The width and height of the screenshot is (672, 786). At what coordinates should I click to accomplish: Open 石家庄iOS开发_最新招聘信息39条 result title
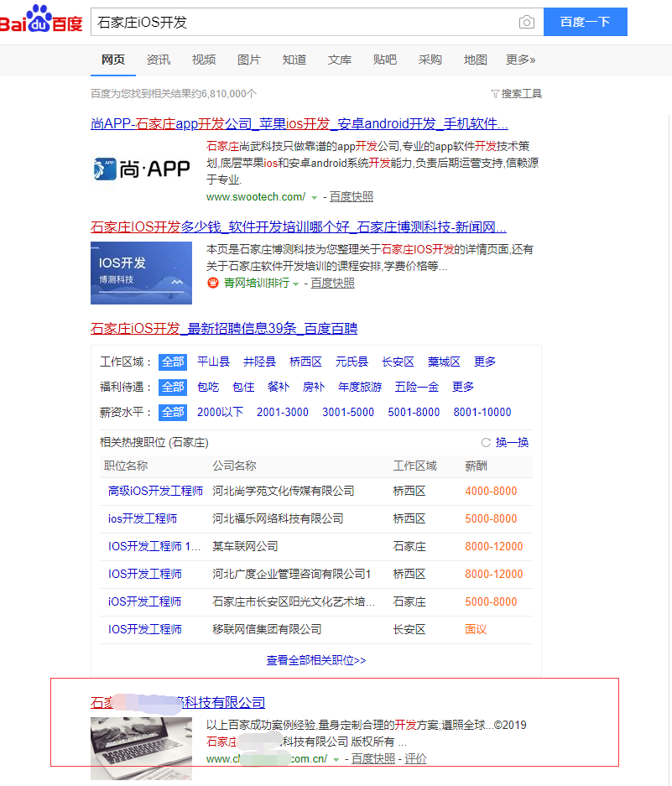tap(224, 329)
